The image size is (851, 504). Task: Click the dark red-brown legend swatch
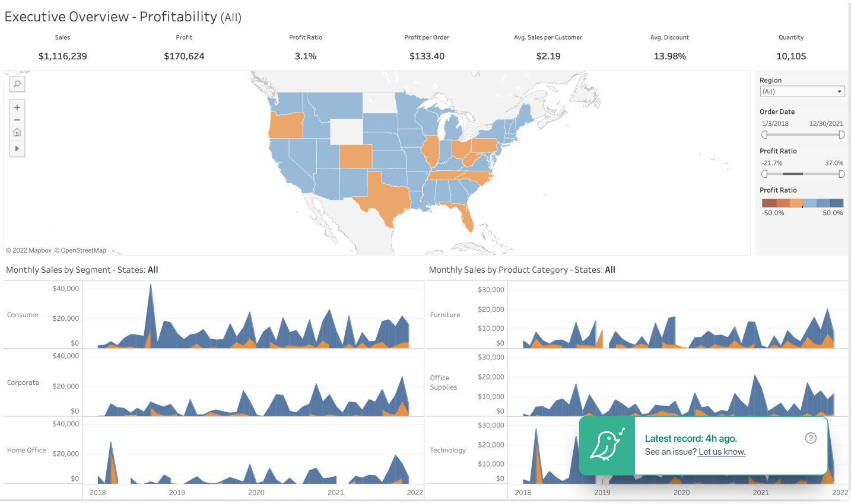tap(769, 203)
